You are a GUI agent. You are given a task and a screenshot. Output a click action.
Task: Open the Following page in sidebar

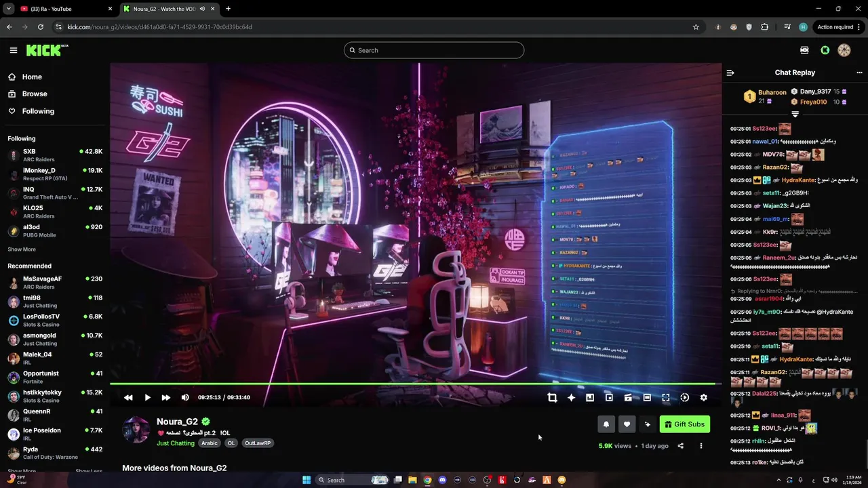[x=37, y=111]
